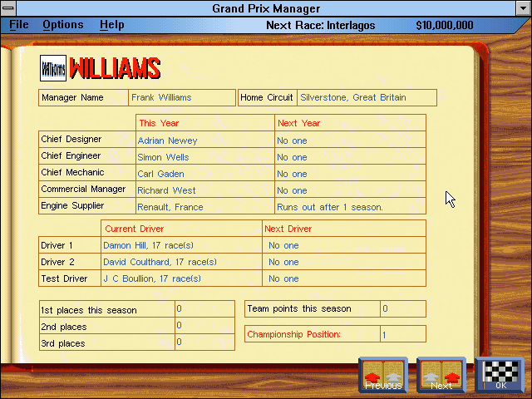Image resolution: width=532 pixels, height=399 pixels.
Task: Click the title bar down-arrow button
Action: point(524,8)
